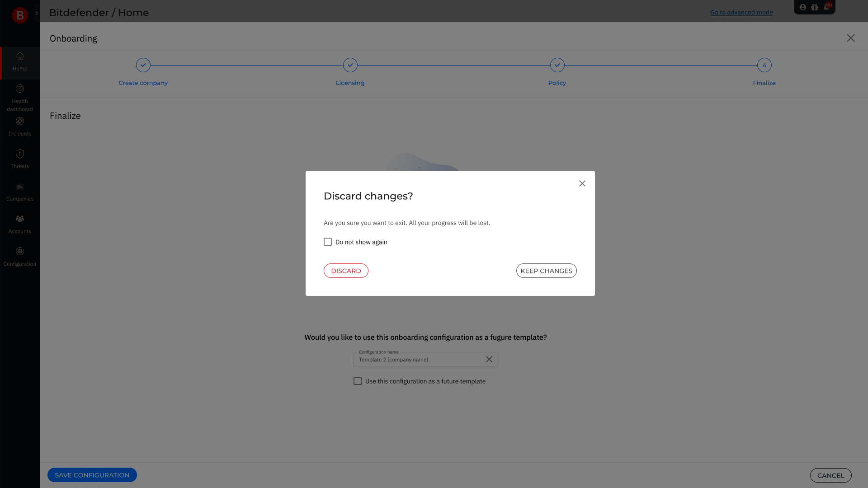The image size is (868, 488).
Task: Select the Licensing step
Action: pyautogui.click(x=350, y=72)
